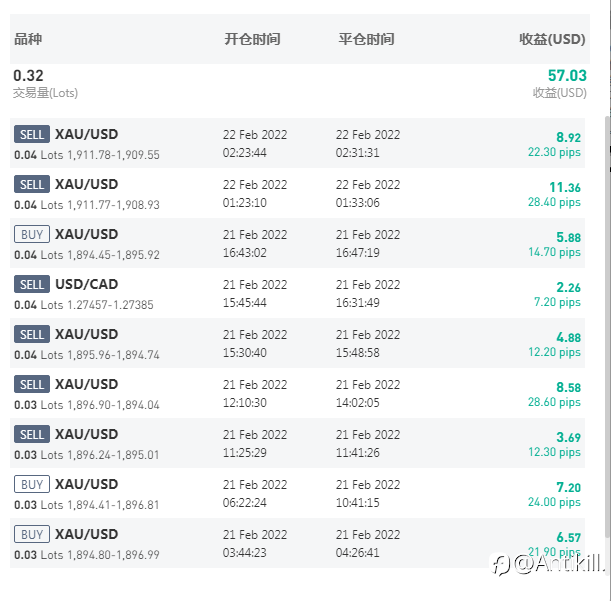
Task: Sort by 平仓时间 column header
Action: (x=366, y=39)
